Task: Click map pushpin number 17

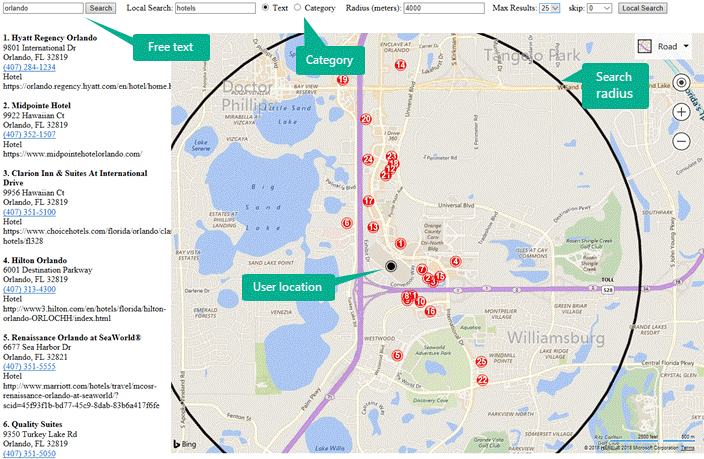Action: [x=369, y=201]
